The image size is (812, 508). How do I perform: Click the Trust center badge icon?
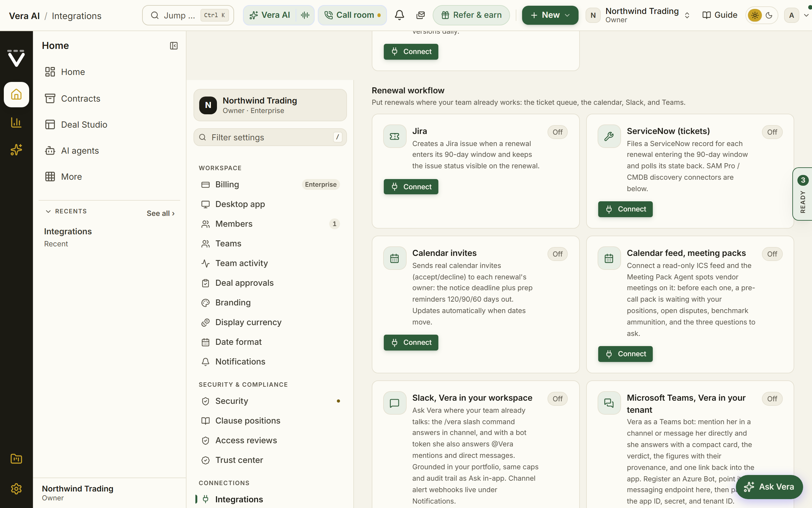205,460
